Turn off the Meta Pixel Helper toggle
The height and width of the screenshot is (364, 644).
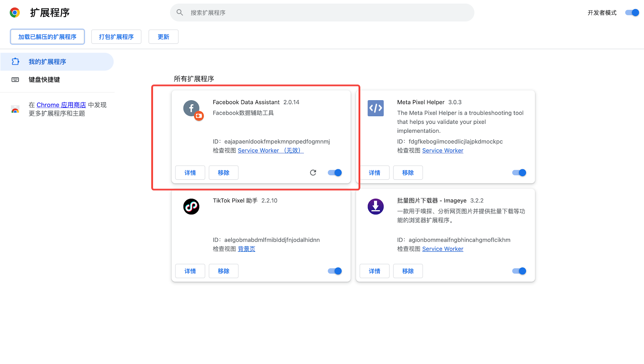tap(519, 173)
